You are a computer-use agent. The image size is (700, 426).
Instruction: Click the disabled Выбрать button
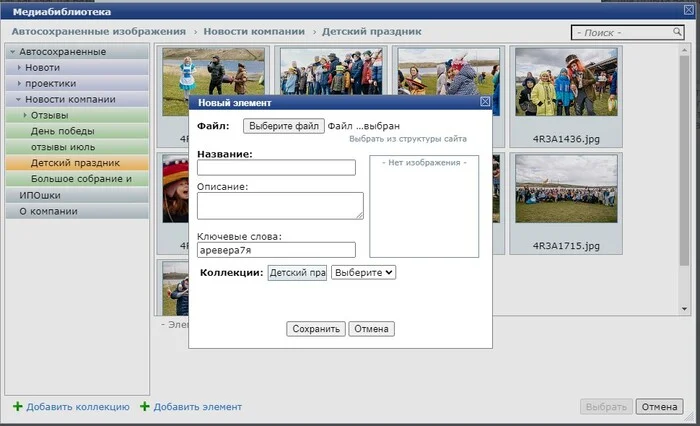point(606,406)
